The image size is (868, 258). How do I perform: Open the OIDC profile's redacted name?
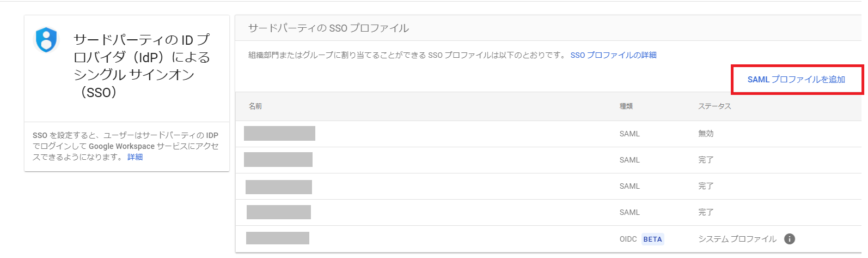(278, 238)
